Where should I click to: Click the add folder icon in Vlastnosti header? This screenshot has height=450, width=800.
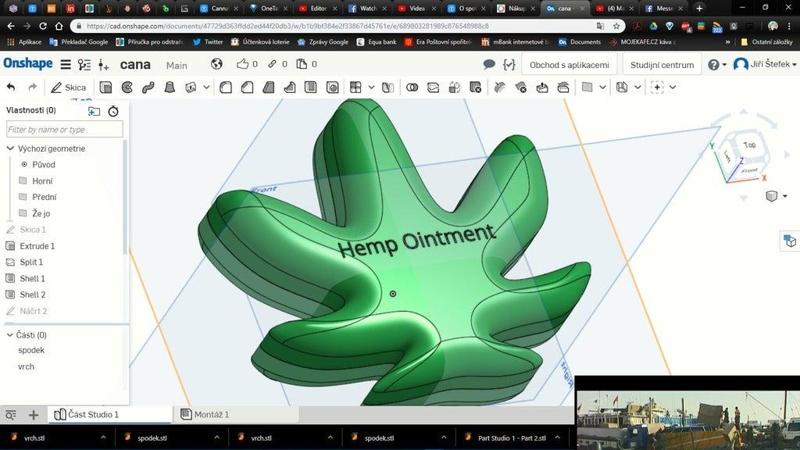(x=94, y=111)
